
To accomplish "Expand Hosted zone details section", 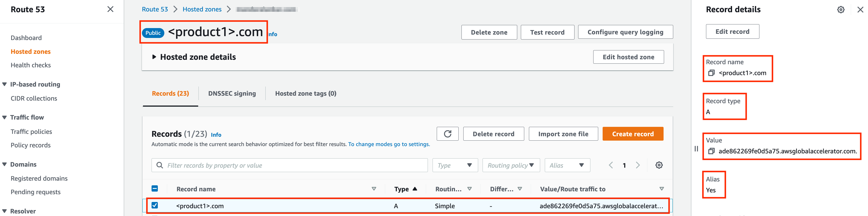I will pyautogui.click(x=154, y=57).
